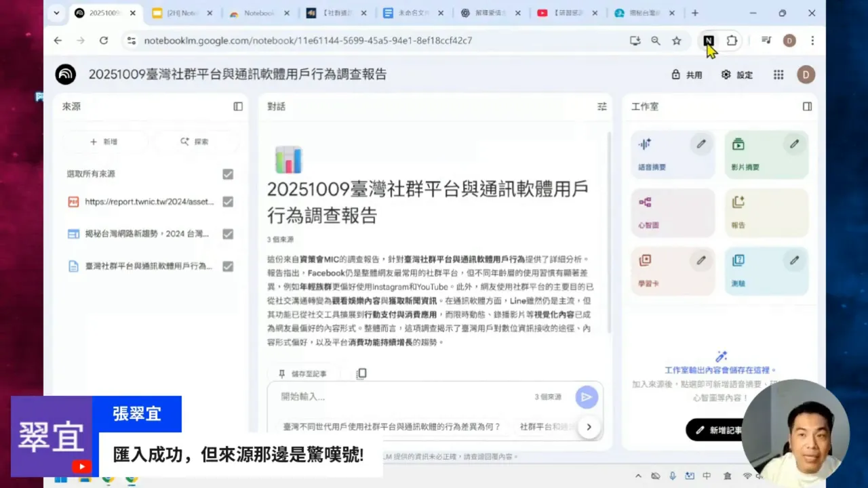The image size is (868, 488).
Task: Open the https://report.twnic.tw source row
Action: click(x=151, y=201)
